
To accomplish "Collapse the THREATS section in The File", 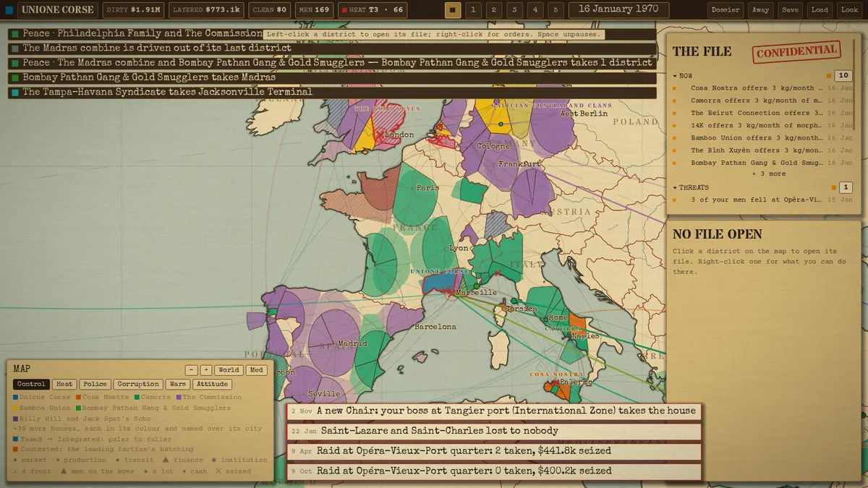I will pyautogui.click(x=691, y=188).
